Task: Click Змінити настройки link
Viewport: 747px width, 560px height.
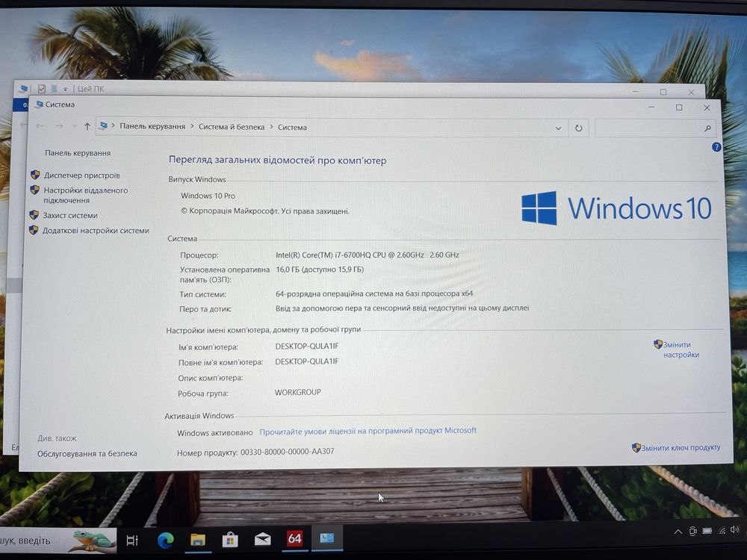Action: click(681, 349)
